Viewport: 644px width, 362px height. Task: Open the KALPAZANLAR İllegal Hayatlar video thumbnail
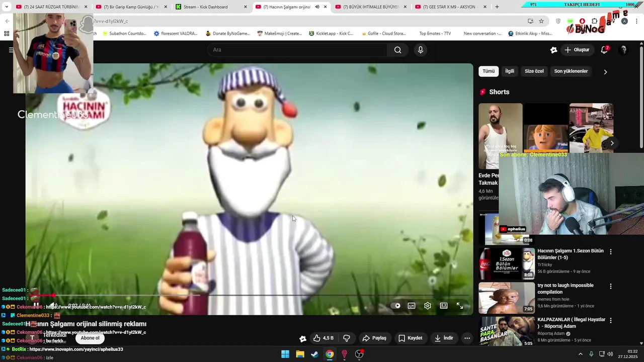pyautogui.click(x=507, y=331)
